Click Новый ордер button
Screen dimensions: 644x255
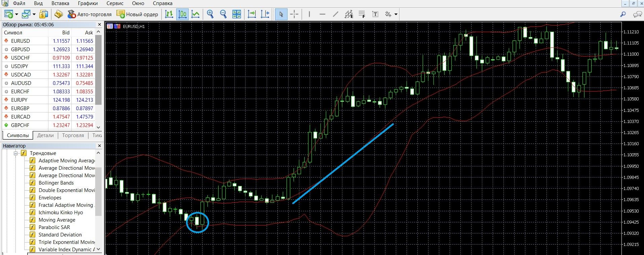pyautogui.click(x=137, y=14)
